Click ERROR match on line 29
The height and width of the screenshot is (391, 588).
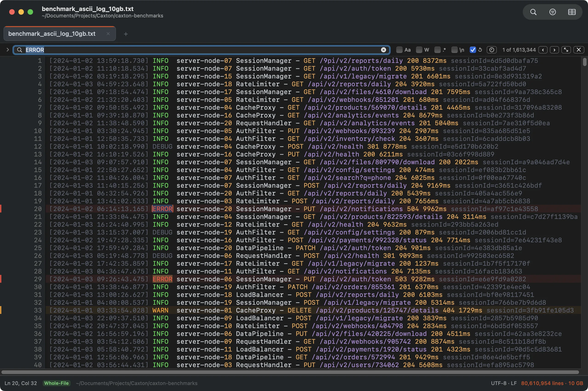click(162, 279)
